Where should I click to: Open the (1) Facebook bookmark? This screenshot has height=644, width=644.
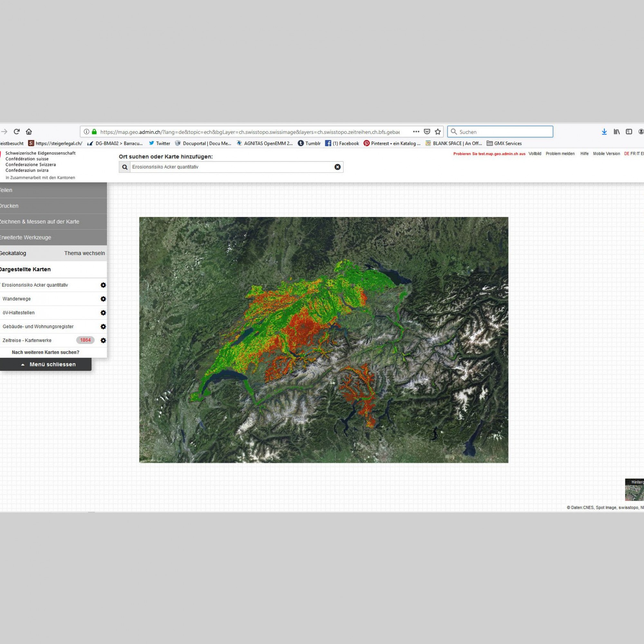point(342,143)
